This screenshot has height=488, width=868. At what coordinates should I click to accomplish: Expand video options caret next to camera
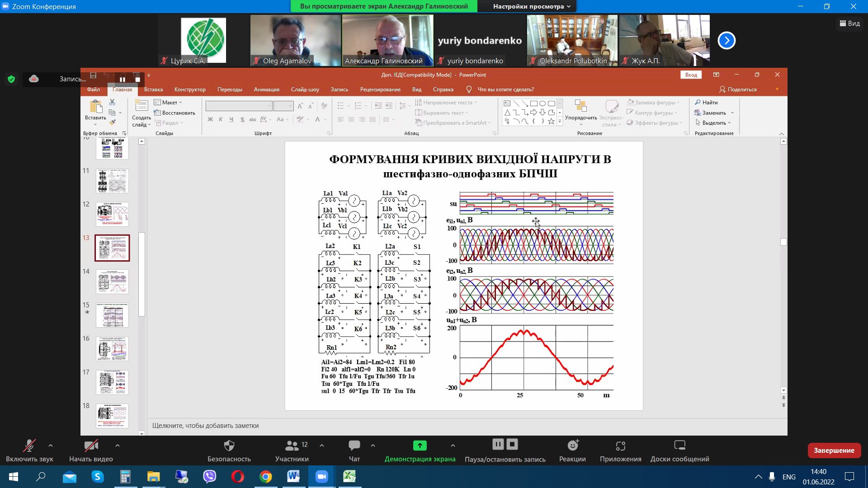coord(118,446)
